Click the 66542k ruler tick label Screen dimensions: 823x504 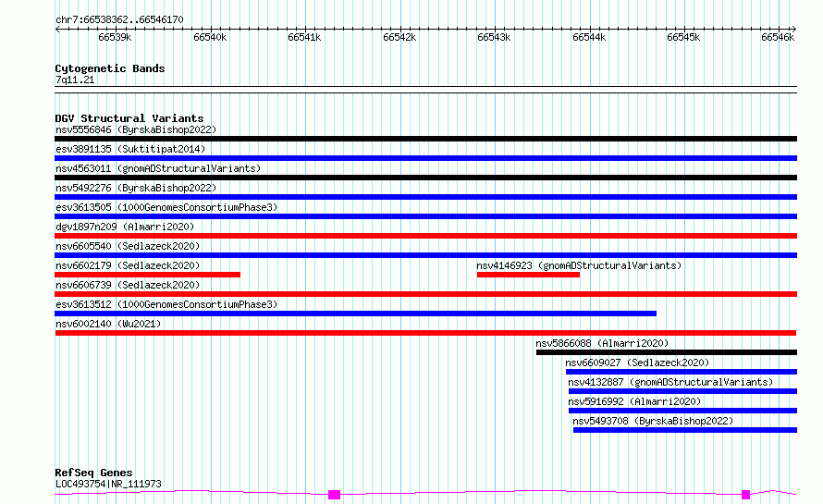pyautogui.click(x=399, y=37)
